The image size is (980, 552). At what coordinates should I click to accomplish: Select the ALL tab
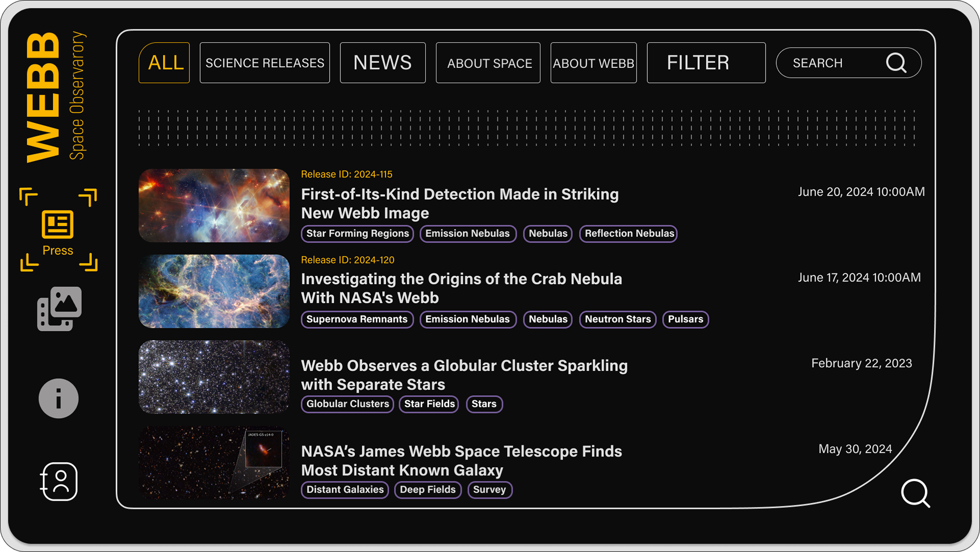coord(164,63)
